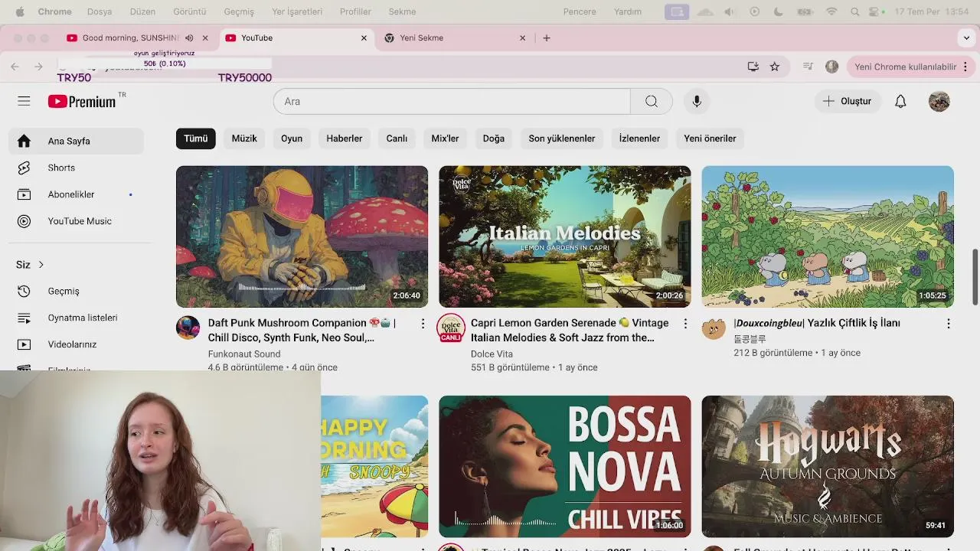Start voice search with microphone icon
The height and width of the screenshot is (551, 980).
coord(697,101)
